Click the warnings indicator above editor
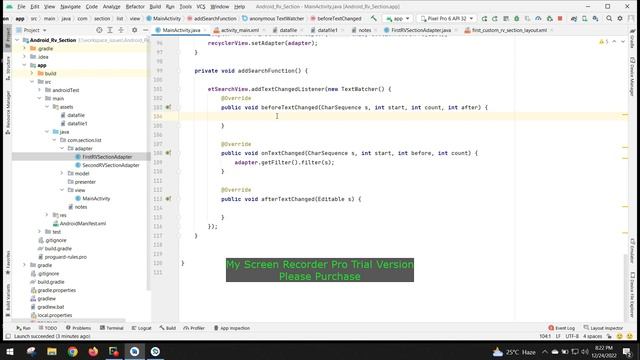Image resolution: width=640 pixels, height=360 pixels. [604, 42]
